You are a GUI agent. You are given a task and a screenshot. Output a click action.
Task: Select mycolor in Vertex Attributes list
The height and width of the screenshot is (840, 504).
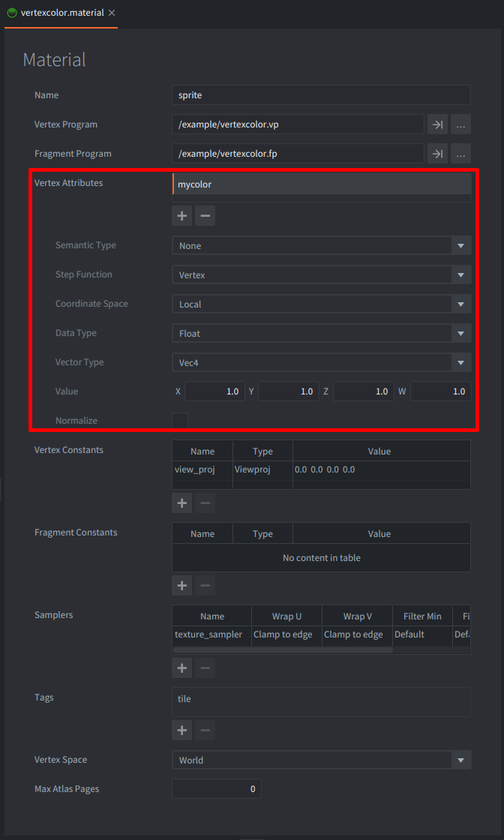tap(321, 184)
